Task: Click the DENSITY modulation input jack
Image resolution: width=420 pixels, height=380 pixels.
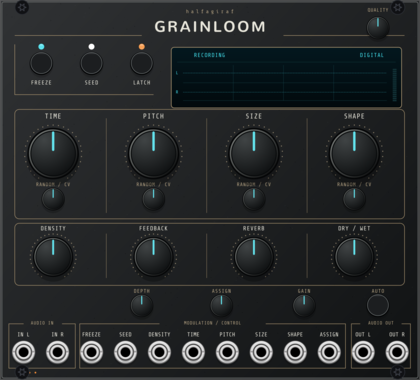Action: pyautogui.click(x=159, y=352)
